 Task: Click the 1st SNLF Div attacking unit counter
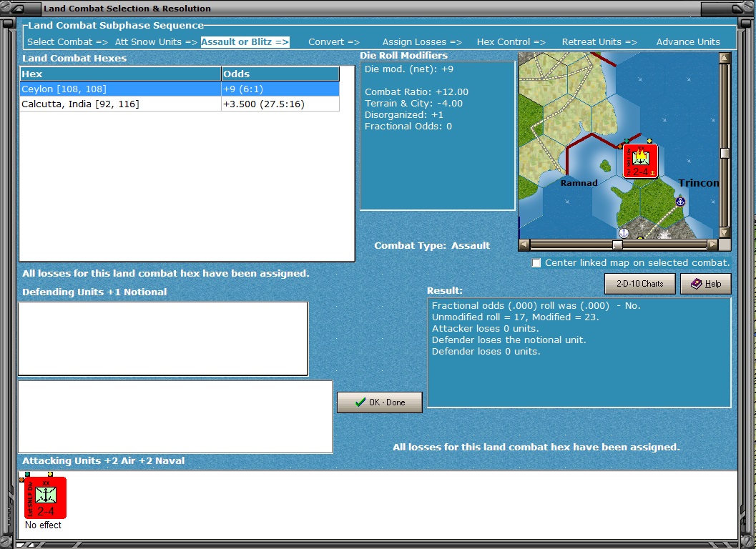pos(45,498)
